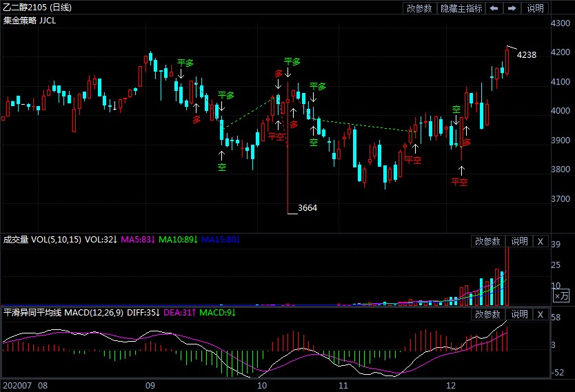Click the 集金策略 JJCL indicator label

(x=30, y=21)
